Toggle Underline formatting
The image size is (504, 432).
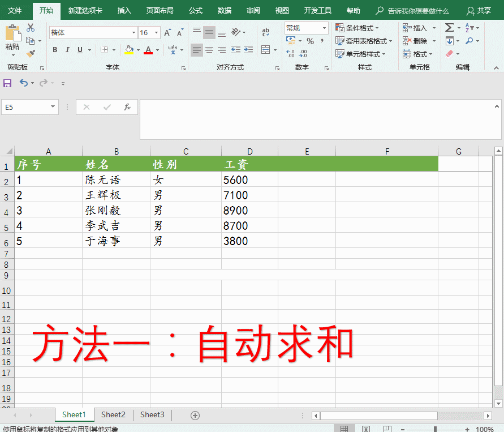pyautogui.click(x=80, y=50)
